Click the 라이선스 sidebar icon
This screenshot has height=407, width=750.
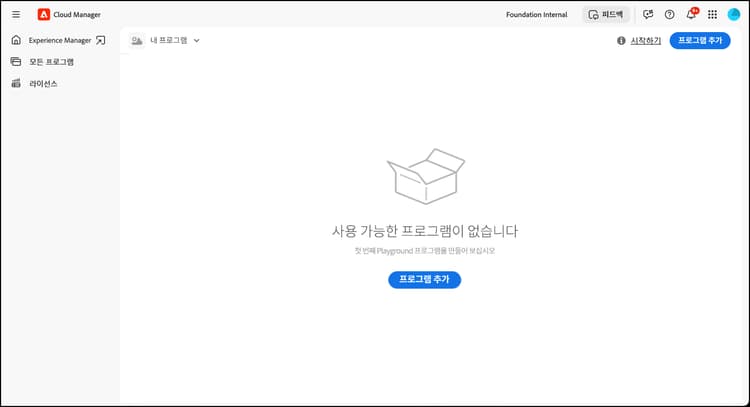tap(16, 83)
